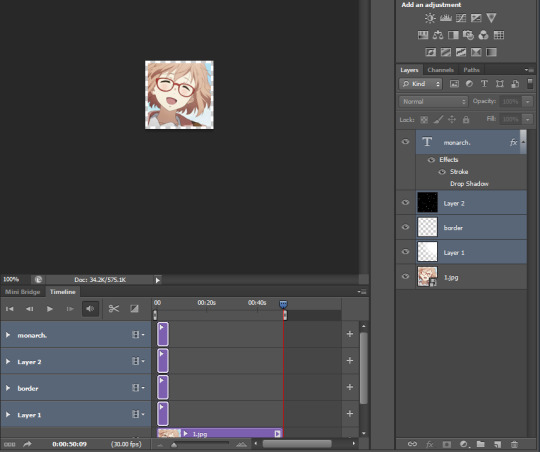Expand the monarch. track in Timeline
The height and width of the screenshot is (452, 540).
pos(8,335)
